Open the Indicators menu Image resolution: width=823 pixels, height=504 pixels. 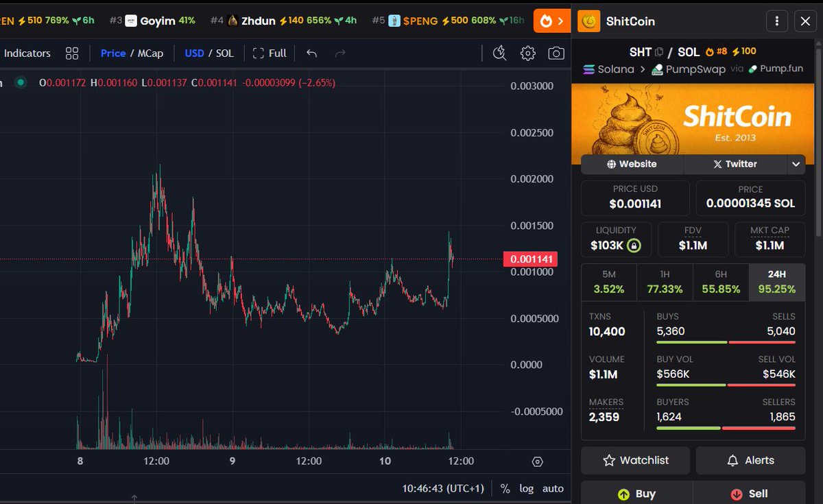tap(27, 53)
